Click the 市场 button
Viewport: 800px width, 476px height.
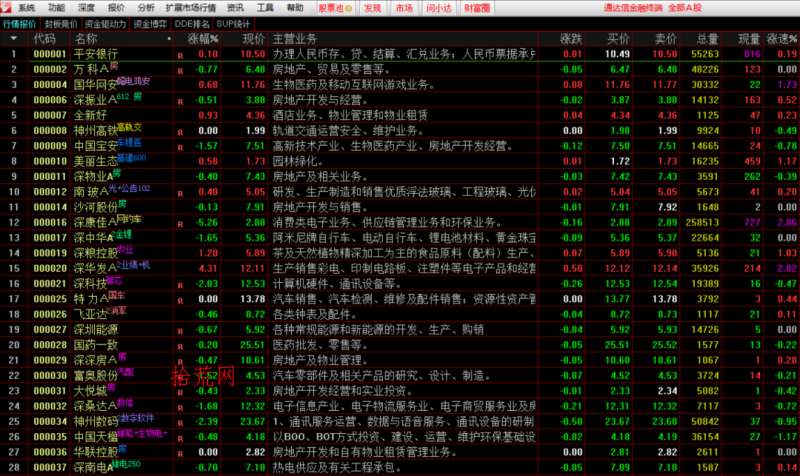pyautogui.click(x=404, y=8)
